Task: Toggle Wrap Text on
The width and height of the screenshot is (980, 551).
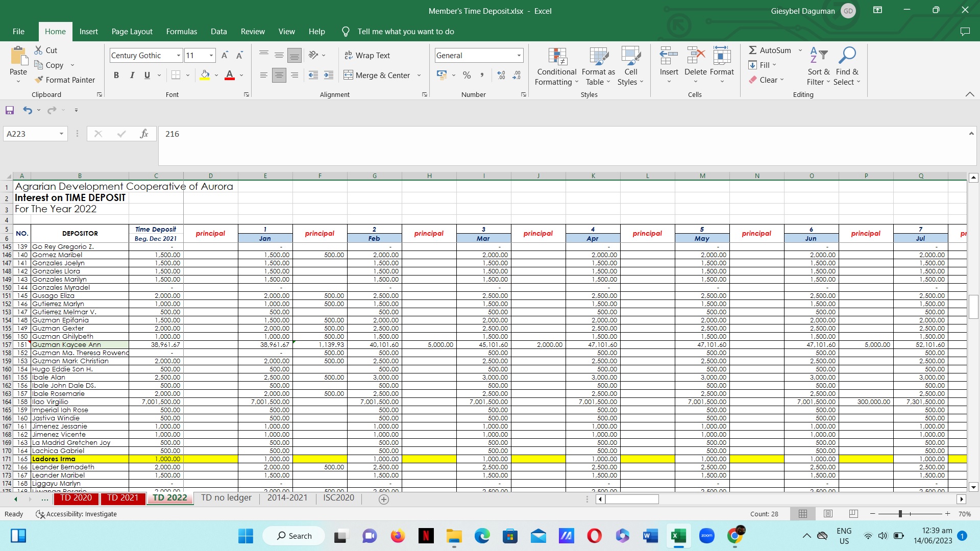Action: click(367, 55)
